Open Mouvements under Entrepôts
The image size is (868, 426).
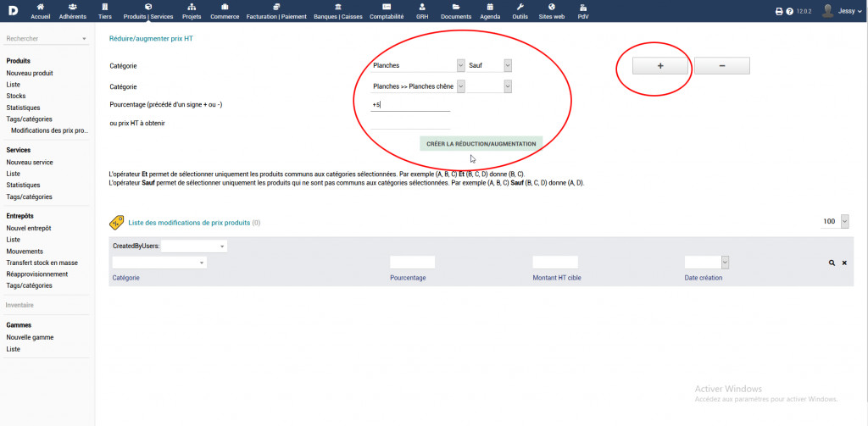[x=25, y=252]
